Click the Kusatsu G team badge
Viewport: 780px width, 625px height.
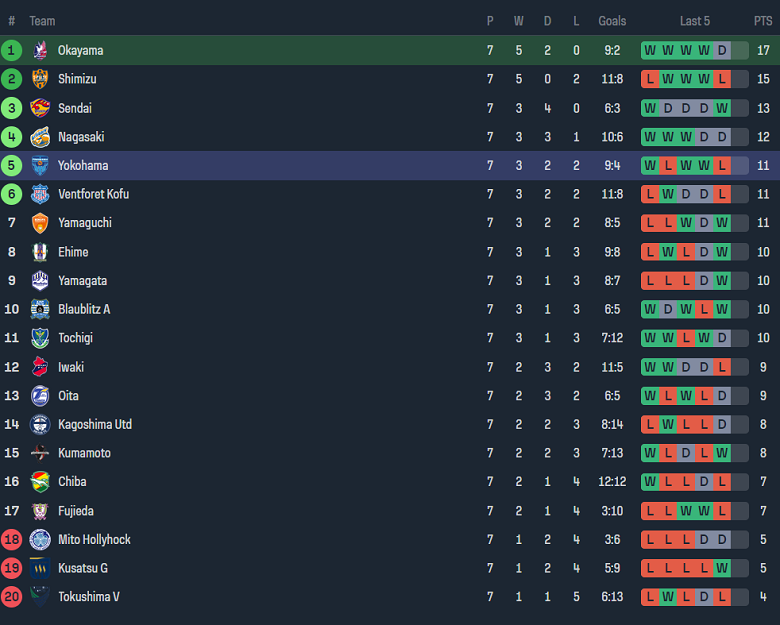(x=40, y=568)
